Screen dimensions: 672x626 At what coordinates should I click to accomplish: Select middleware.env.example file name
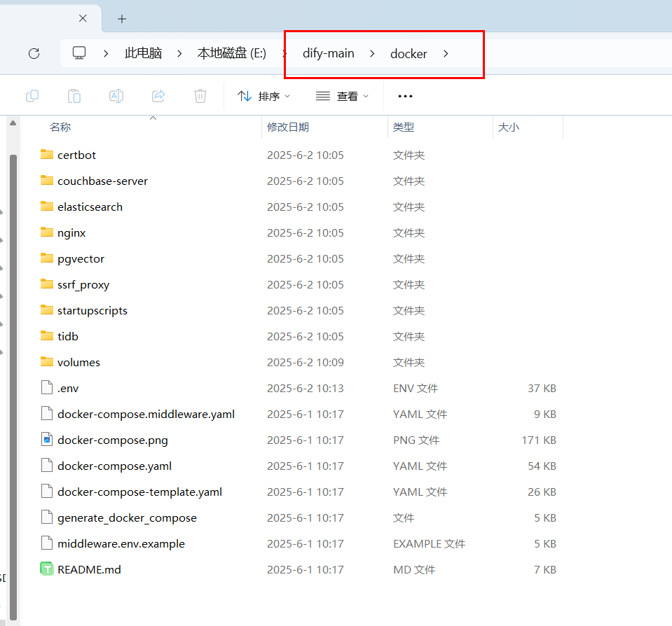121,543
